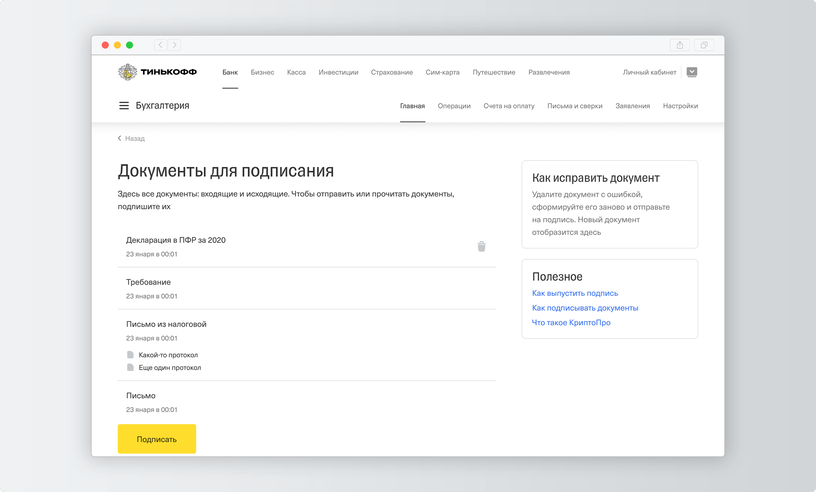Click the browser share icon

click(x=680, y=45)
